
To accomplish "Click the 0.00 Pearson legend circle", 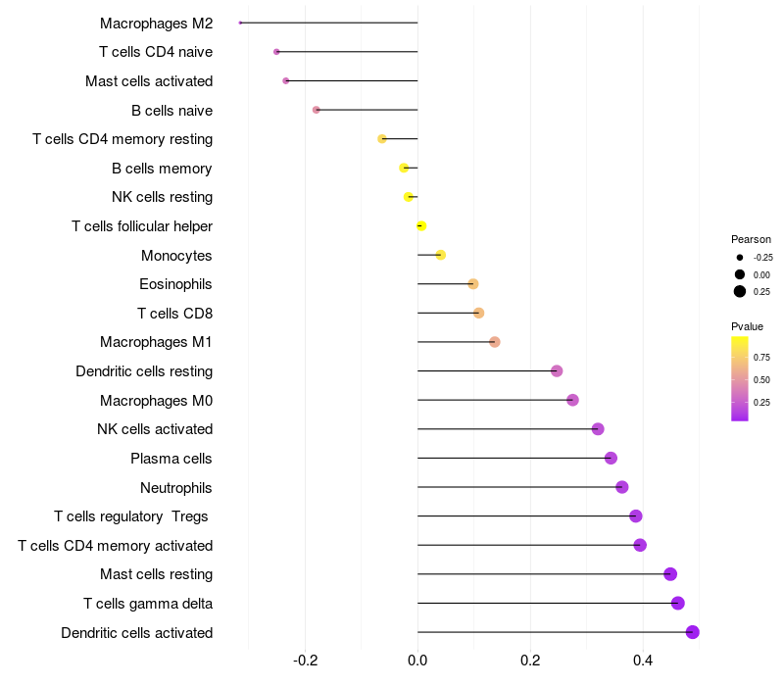I will [740, 274].
